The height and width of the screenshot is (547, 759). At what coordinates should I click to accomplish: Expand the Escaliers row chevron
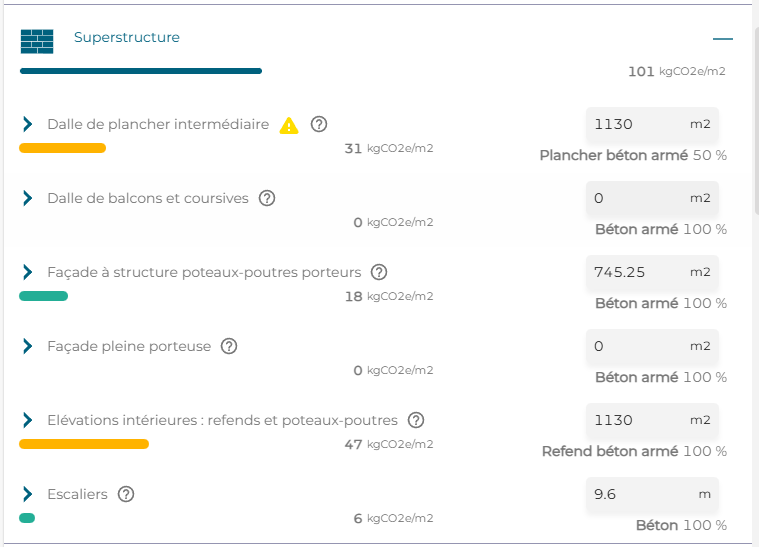click(28, 494)
